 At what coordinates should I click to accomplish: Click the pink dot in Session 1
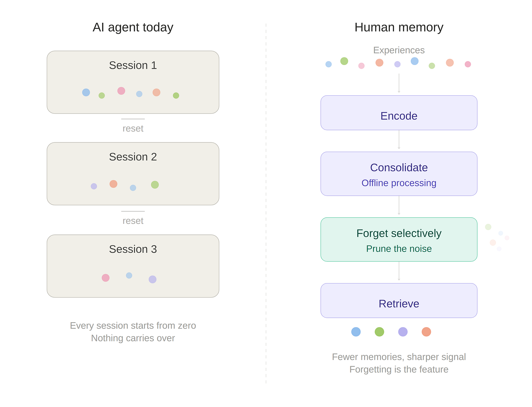(x=121, y=91)
